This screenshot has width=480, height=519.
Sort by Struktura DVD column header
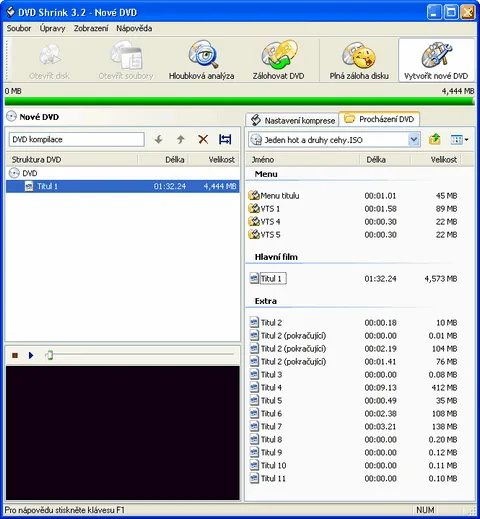click(x=72, y=160)
